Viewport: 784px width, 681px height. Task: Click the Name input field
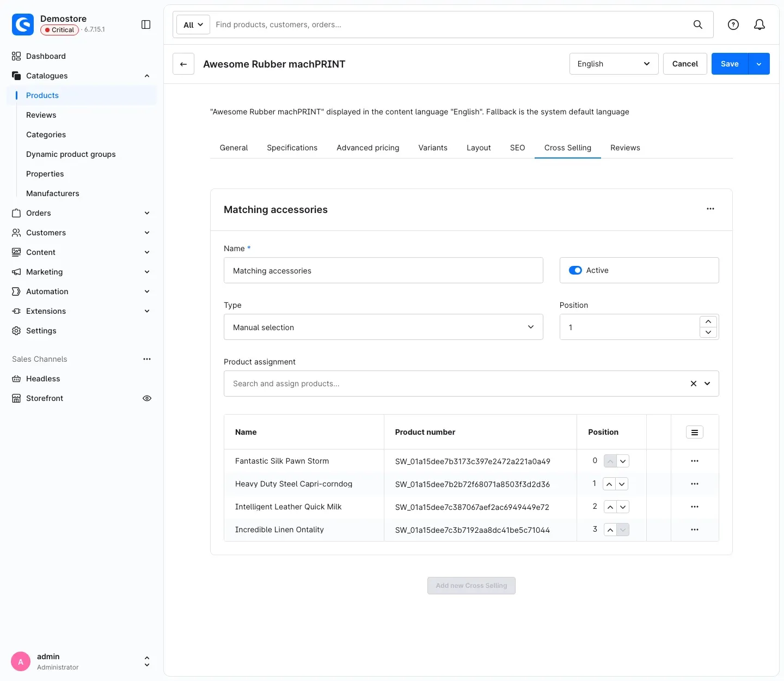click(383, 270)
